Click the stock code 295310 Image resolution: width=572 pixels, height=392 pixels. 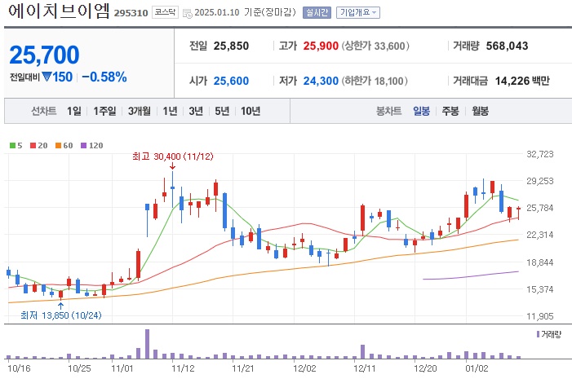[x=131, y=13]
